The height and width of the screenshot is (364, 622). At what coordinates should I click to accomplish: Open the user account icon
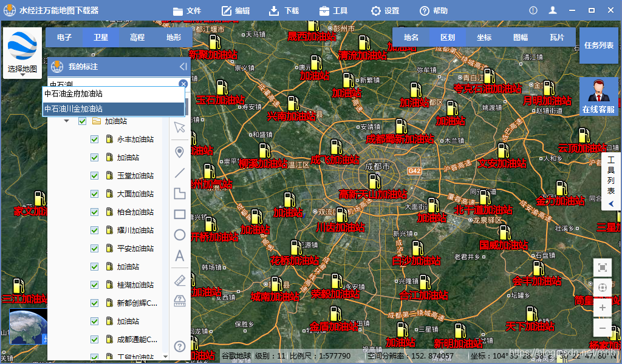553,10
